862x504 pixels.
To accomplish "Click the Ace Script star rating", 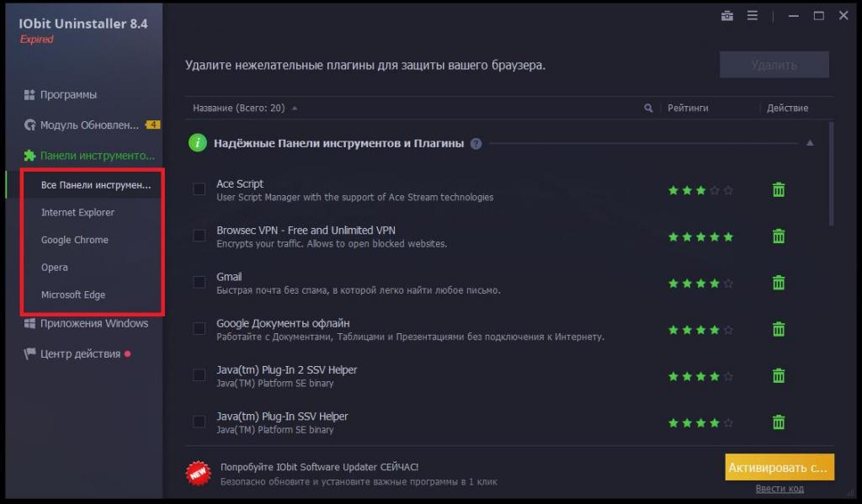I will [700, 190].
